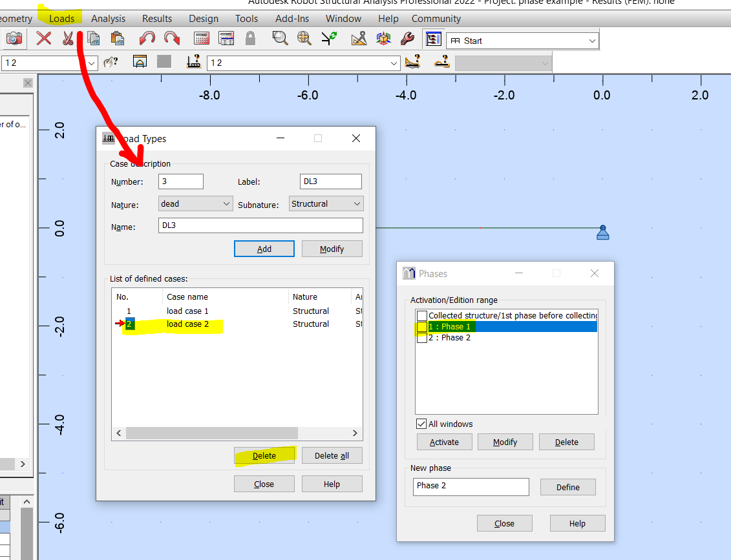Image resolution: width=731 pixels, height=560 pixels.
Task: Open Tools with the wrench icon
Action: pos(407,38)
